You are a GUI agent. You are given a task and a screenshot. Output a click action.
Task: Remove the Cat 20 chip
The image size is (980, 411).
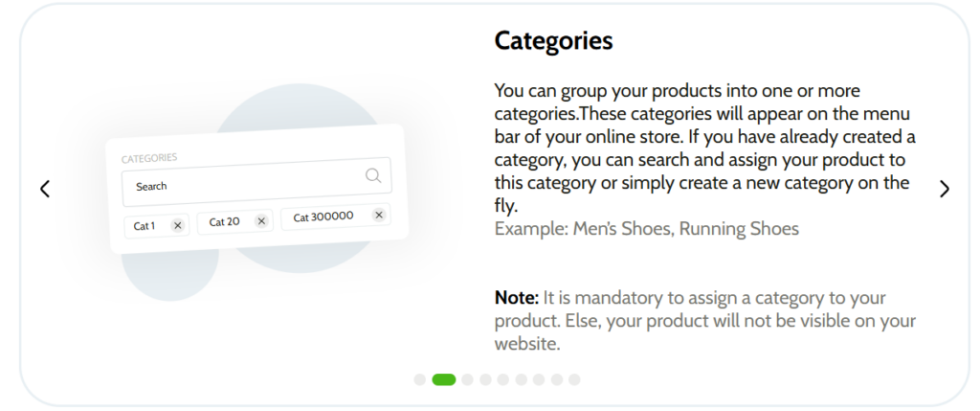coord(261,220)
